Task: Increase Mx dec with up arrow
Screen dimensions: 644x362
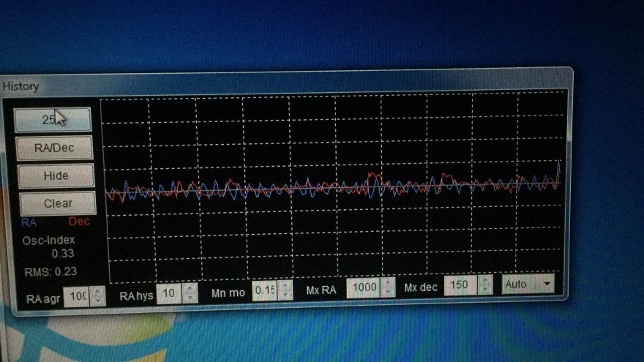Action: (483, 281)
